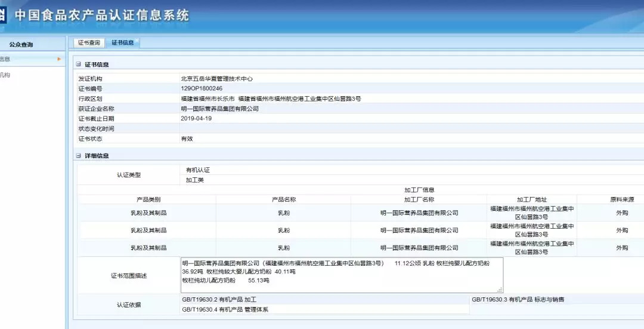Click company name in 获证企业名称 row
This screenshot has height=329, width=644.
(x=219, y=109)
